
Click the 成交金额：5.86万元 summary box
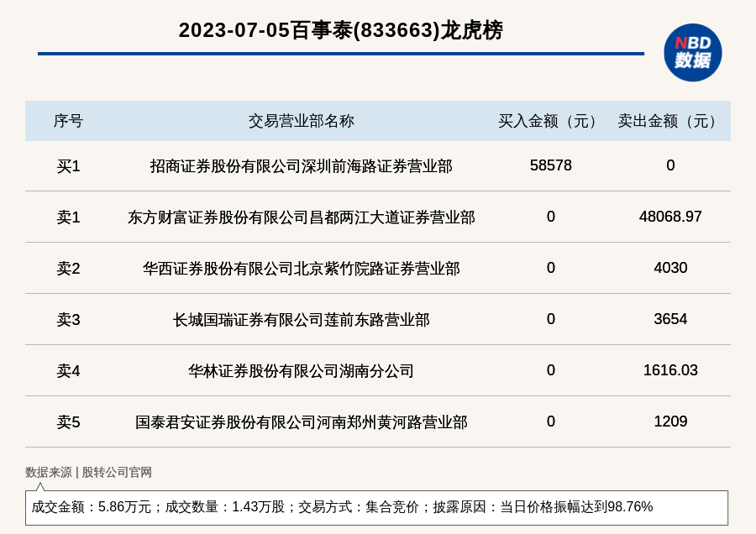[376, 507]
